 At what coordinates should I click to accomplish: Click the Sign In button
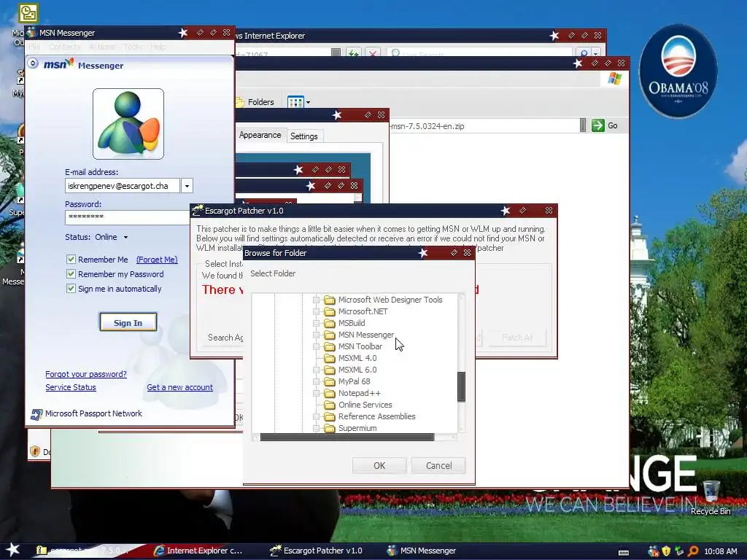(x=128, y=322)
